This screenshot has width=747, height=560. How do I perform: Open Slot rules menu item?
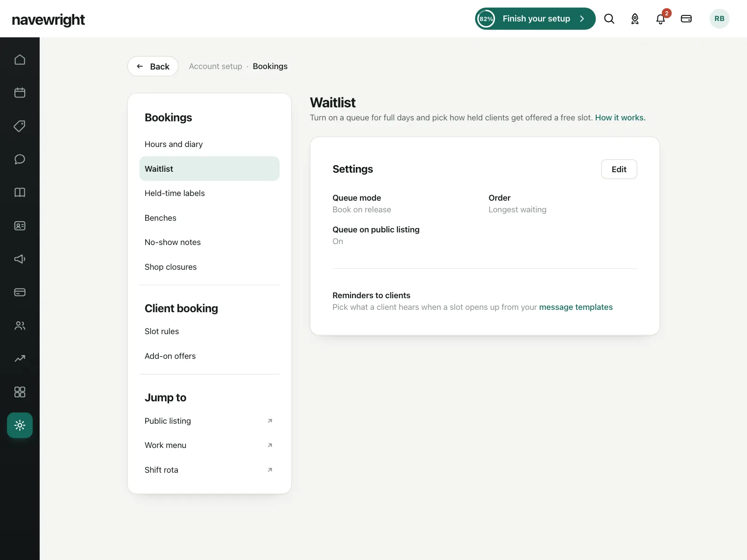pyautogui.click(x=209, y=331)
